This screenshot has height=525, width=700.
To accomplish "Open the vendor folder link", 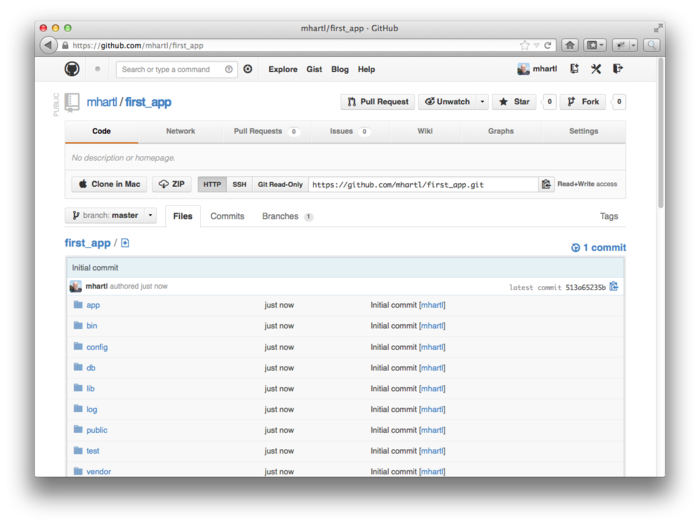I will tap(99, 471).
